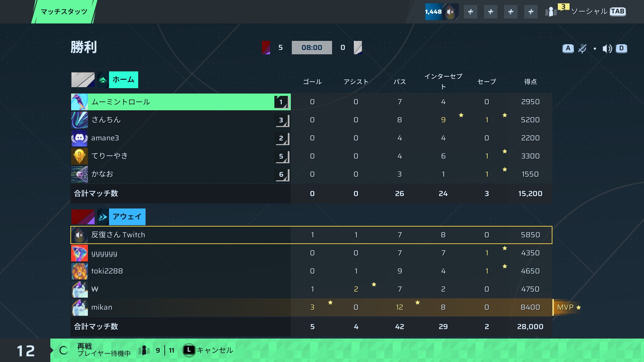Viewport: 644px width, 362px height.
Task: Click the away team double-arrow icon
Action: click(x=103, y=217)
